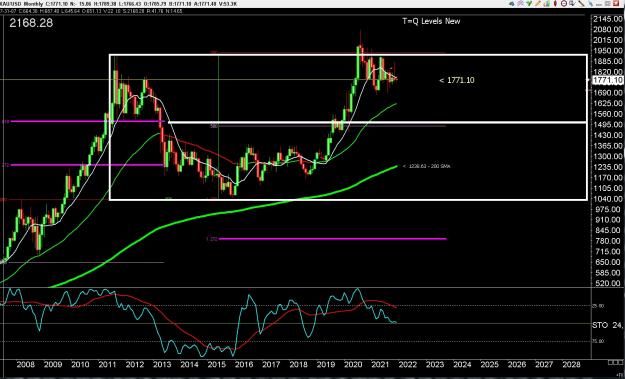This screenshot has width=625, height=379.
Task: Click the 520.00 price axis label
Action: tap(608, 283)
